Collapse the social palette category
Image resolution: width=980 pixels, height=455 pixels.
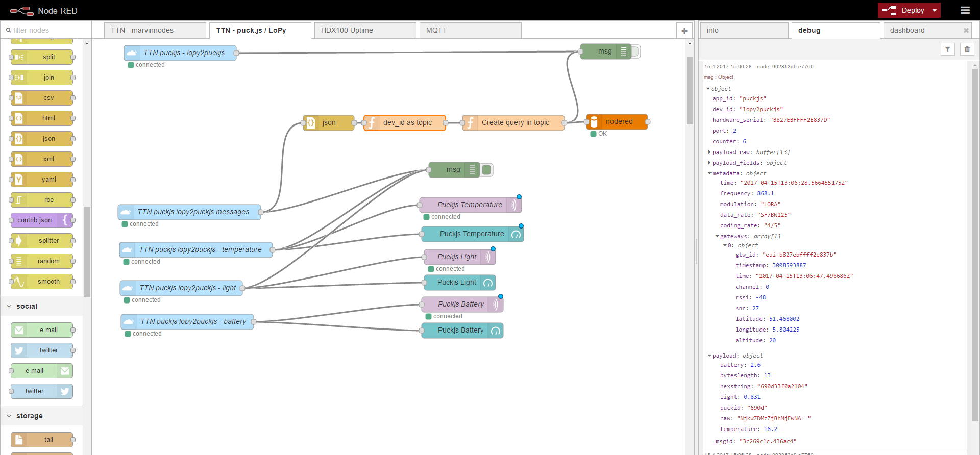pyautogui.click(x=41, y=306)
